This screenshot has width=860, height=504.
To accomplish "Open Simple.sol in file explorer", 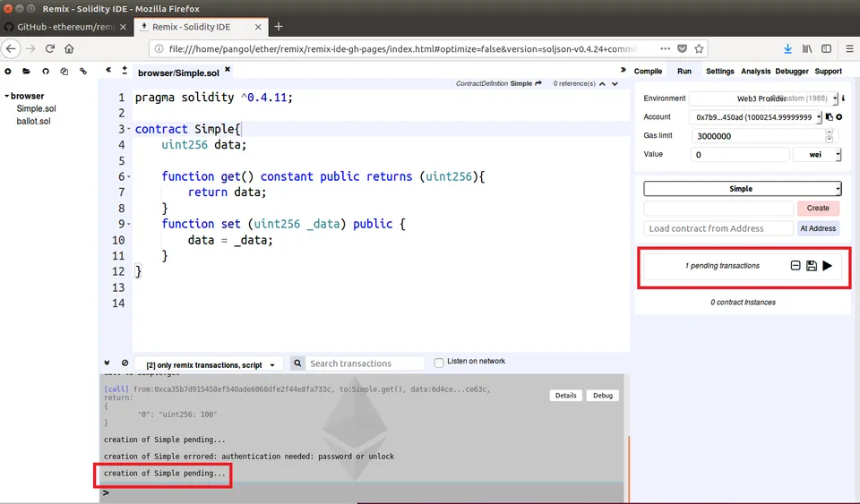I will click(x=36, y=108).
